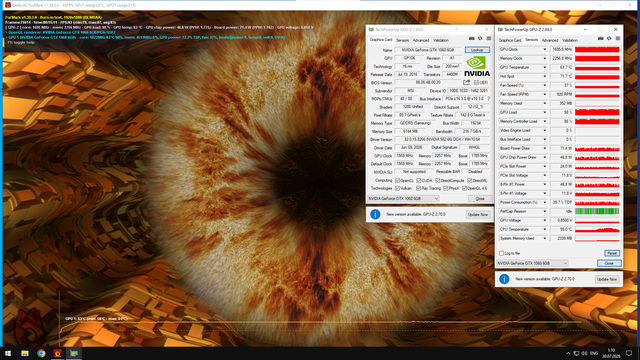640x360 pixels.
Task: Expand Hot Spot sensor dropdown arrow
Action: click(544, 76)
